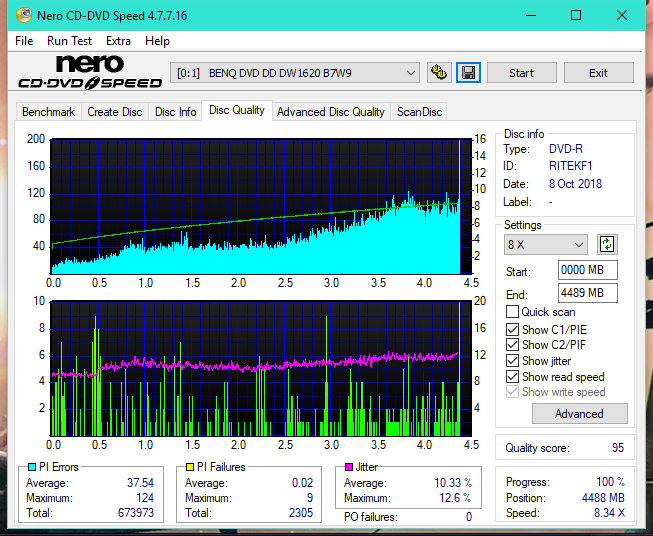The image size is (653, 536).
Task: Toggle Show read speed checkbox
Action: (x=512, y=376)
